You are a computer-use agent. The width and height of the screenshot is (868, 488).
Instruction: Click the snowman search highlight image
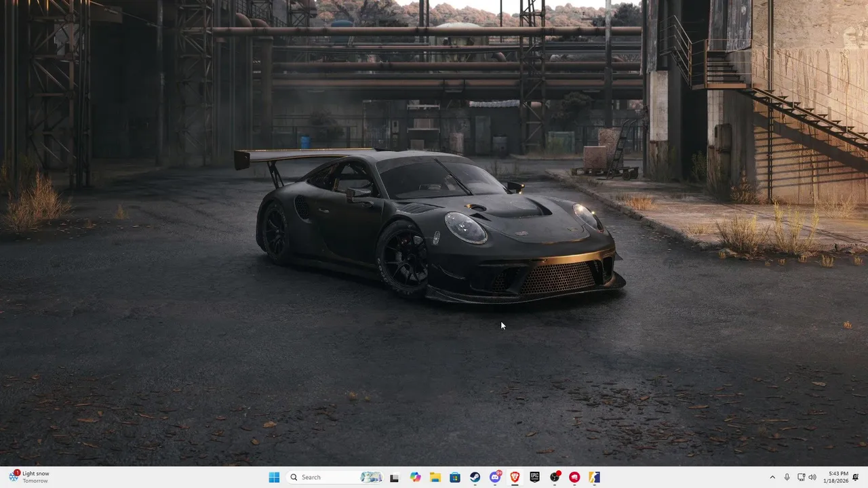[x=371, y=477]
